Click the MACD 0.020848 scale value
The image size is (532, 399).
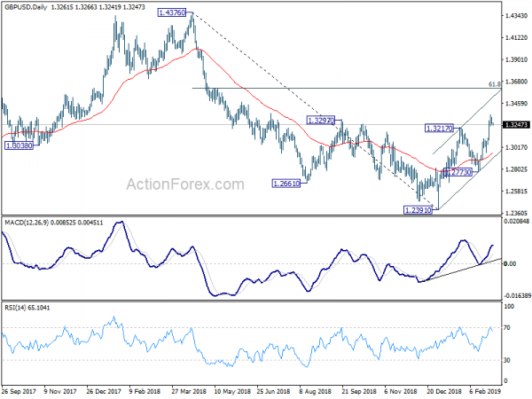516,222
